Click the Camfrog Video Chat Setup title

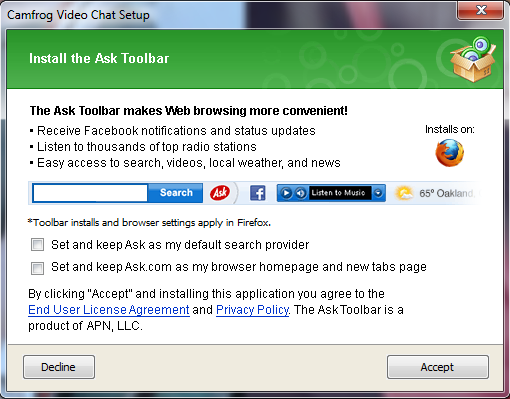[78, 15]
